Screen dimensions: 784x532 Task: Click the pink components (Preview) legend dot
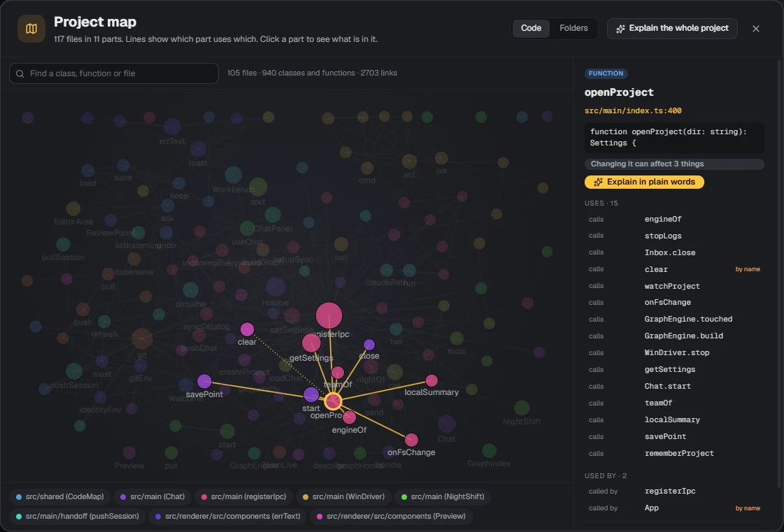tap(320, 517)
